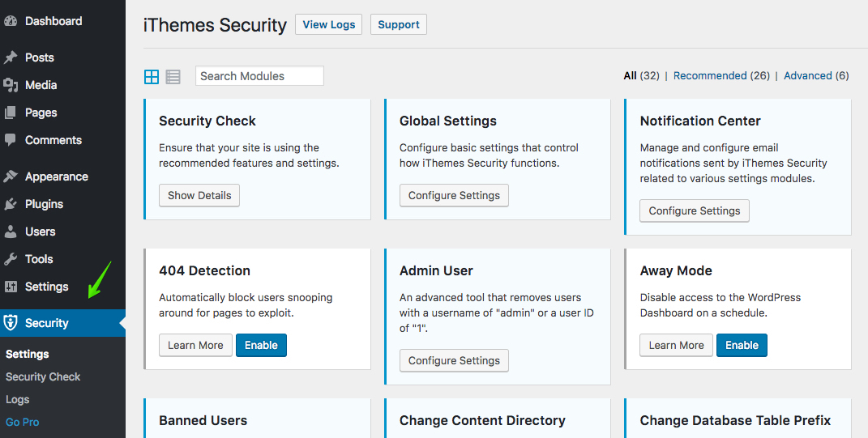Open the Dashboard gauge icon
The height and width of the screenshot is (438, 868).
point(11,21)
